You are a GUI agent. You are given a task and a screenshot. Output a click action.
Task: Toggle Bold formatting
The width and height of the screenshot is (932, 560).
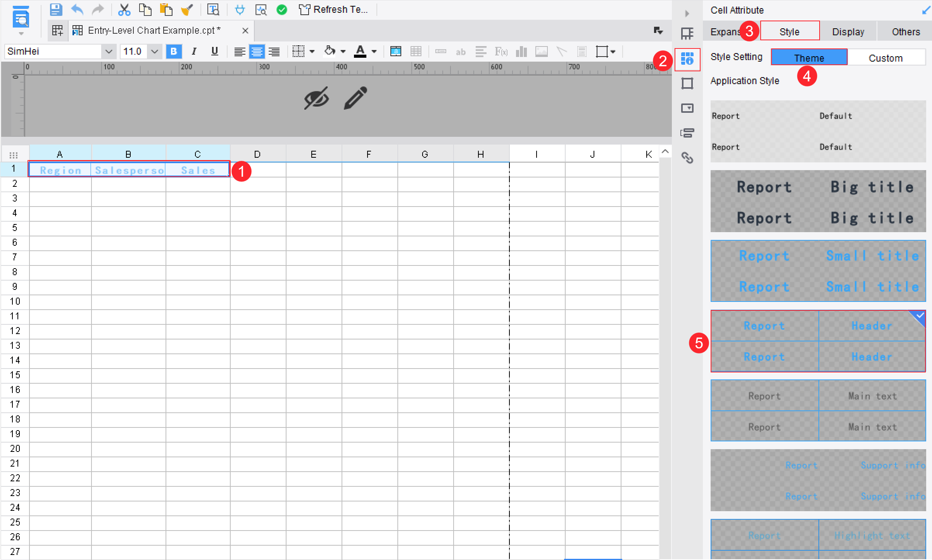pyautogui.click(x=174, y=51)
